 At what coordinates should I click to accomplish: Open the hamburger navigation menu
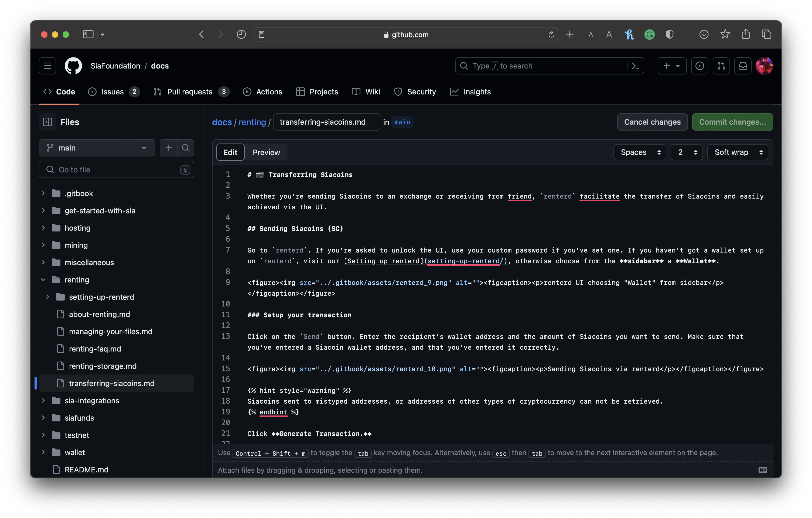(47, 66)
